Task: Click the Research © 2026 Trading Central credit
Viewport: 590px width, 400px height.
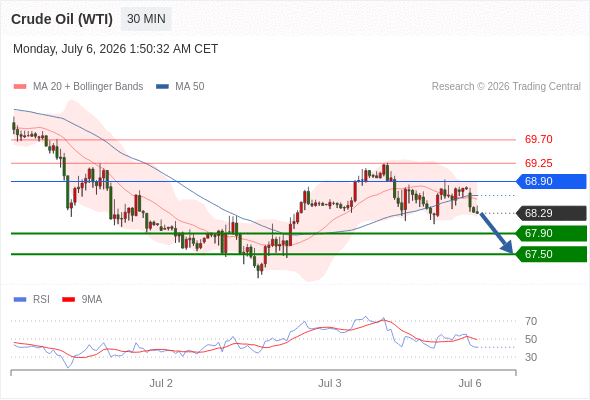Action: click(x=506, y=87)
